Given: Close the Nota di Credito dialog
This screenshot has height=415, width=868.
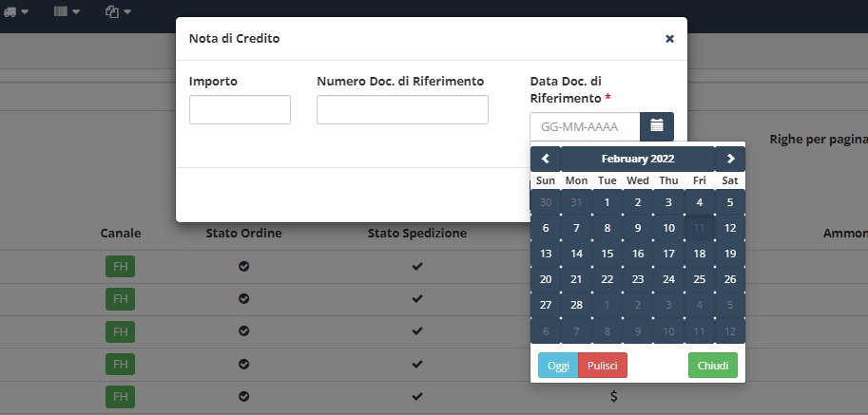Looking at the screenshot, I should pos(669,39).
